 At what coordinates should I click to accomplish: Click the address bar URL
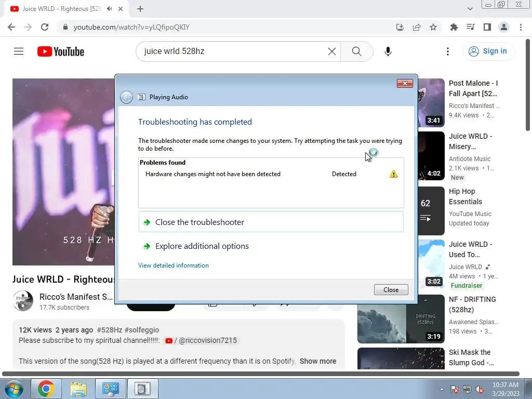click(131, 27)
